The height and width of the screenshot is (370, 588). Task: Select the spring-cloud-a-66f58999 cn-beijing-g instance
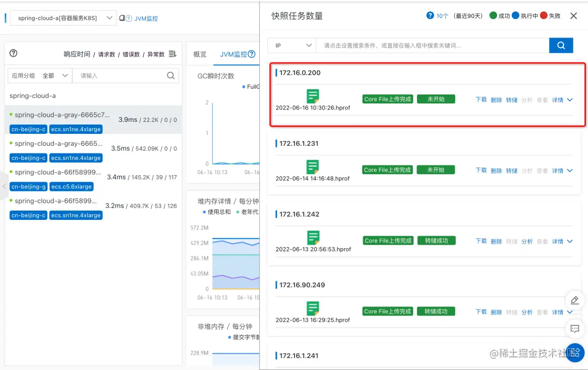(93, 179)
